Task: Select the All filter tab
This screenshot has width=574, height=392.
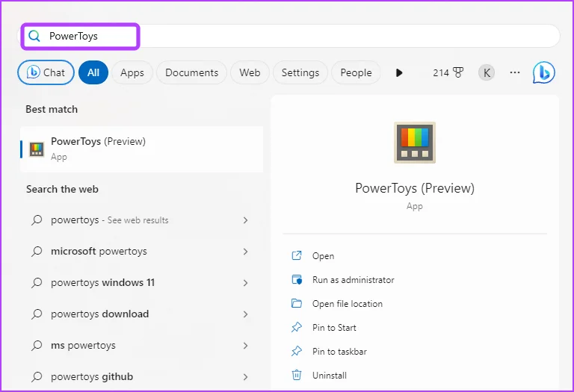Action: click(93, 72)
